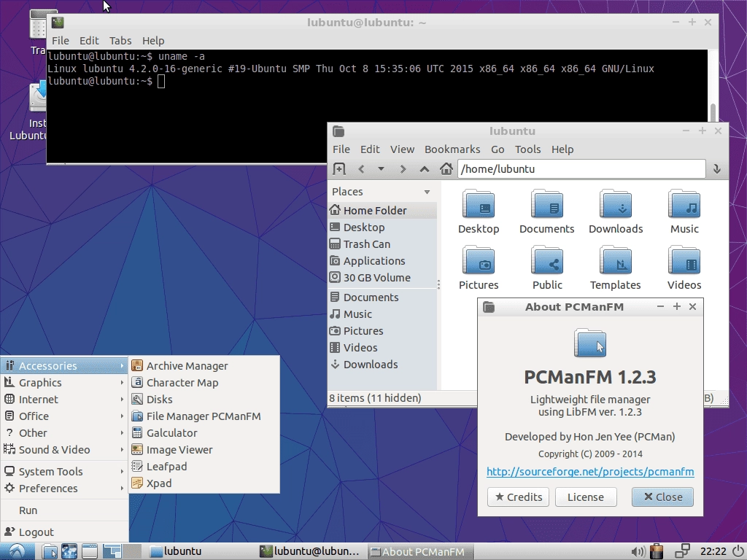
Task: Select the Downloads folder icon in file view
Action: click(616, 205)
